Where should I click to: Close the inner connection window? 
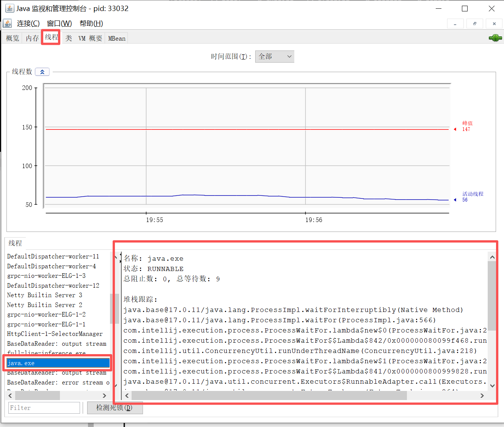click(494, 24)
